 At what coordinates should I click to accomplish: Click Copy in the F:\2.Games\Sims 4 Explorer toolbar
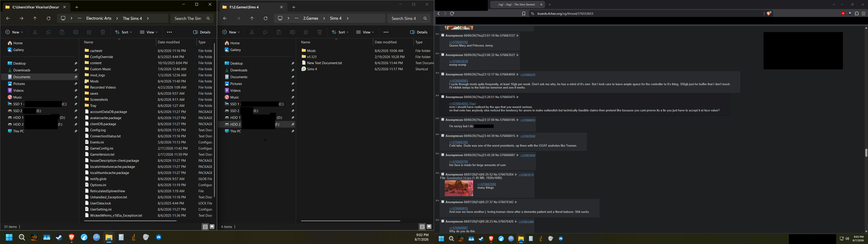[x=266, y=32]
